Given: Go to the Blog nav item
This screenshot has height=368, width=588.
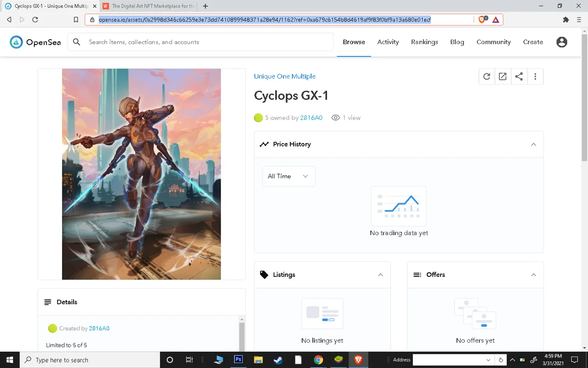Looking at the screenshot, I should pos(457,42).
